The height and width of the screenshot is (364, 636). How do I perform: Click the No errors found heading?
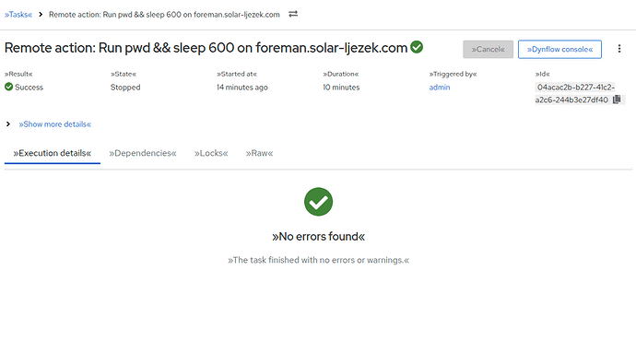[x=318, y=236]
